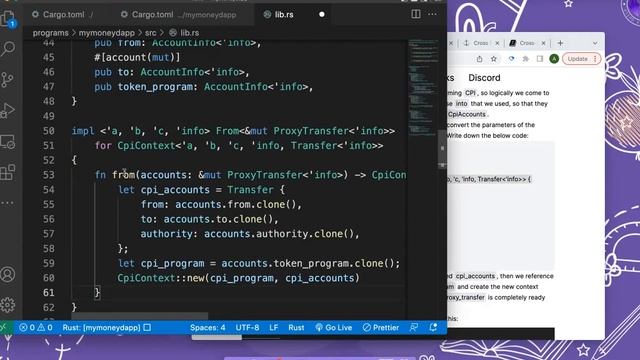Open the Source Control view
The image size is (640, 360).
click(8, 80)
